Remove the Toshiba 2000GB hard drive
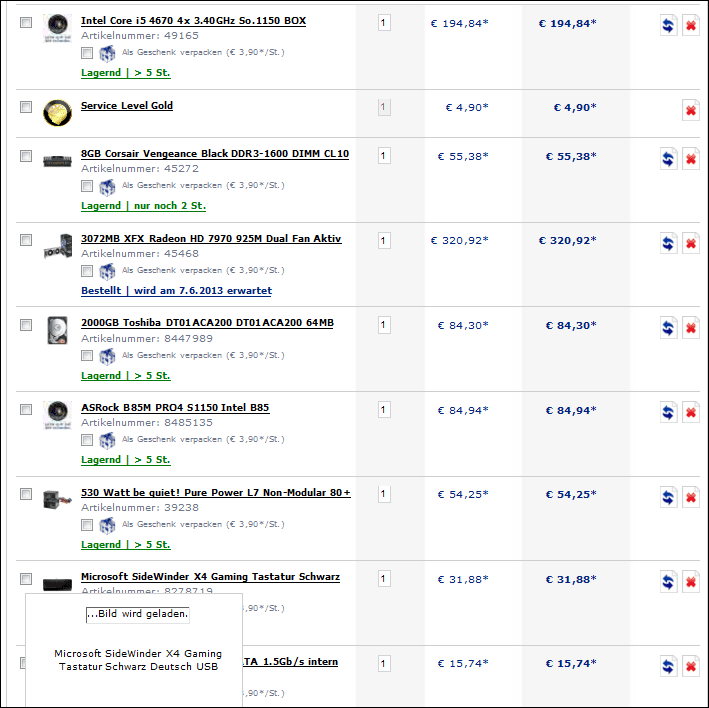Screen dimensions: 709x708 click(690, 328)
